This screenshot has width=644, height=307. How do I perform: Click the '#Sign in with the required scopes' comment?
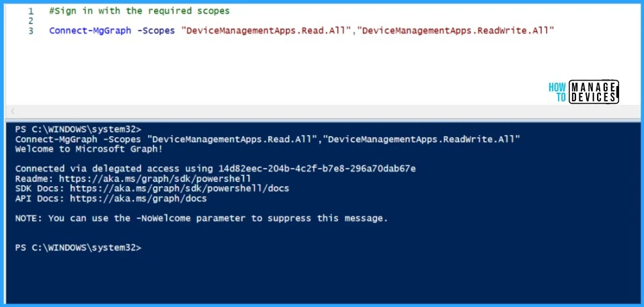click(x=139, y=11)
